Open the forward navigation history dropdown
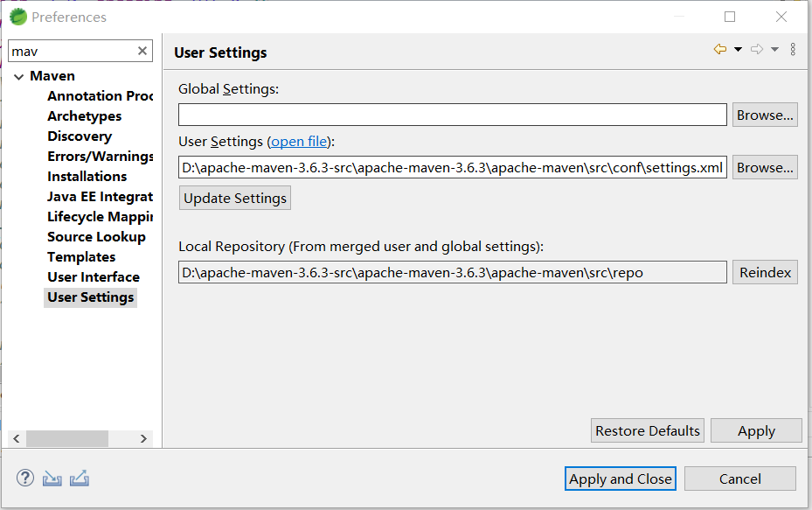The image size is (812, 510). click(774, 49)
